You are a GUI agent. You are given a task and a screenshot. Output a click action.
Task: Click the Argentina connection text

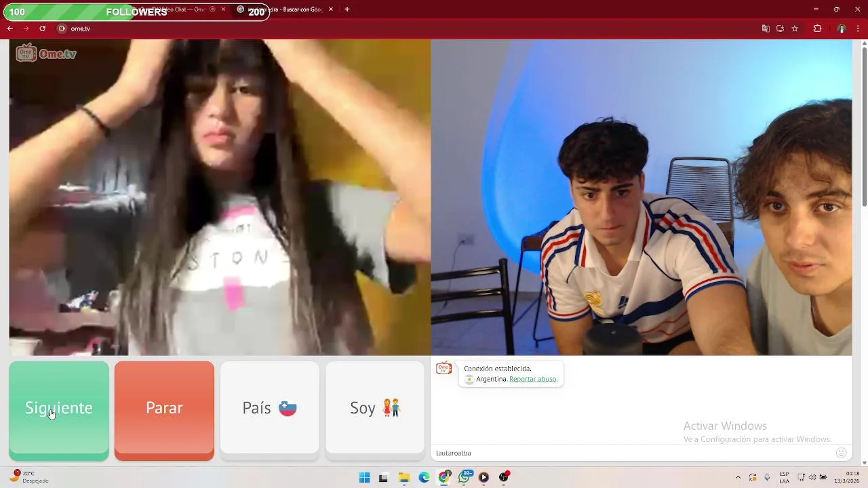click(491, 379)
